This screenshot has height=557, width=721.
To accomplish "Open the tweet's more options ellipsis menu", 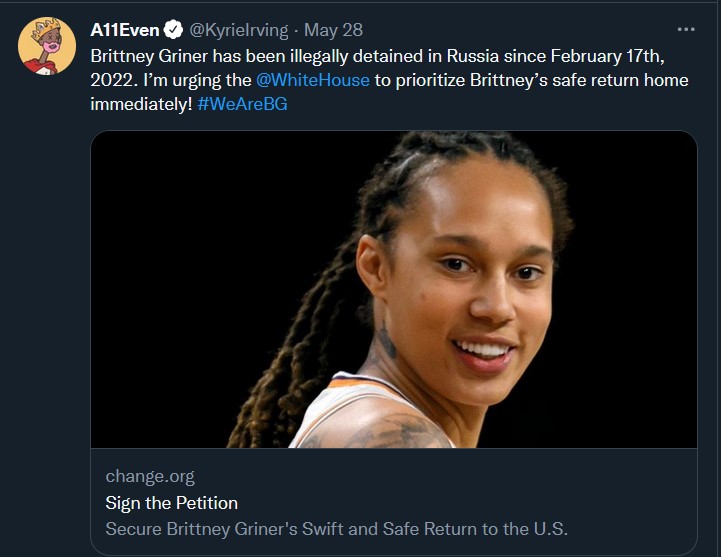I will coord(685,29).
